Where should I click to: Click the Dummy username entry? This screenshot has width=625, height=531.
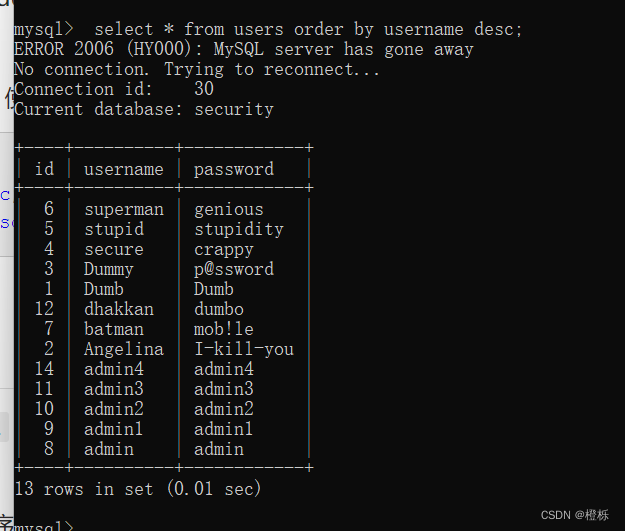click(108, 269)
